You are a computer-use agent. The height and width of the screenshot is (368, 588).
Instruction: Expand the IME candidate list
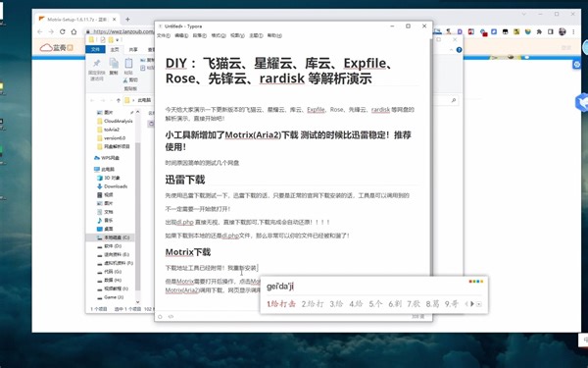(x=479, y=304)
